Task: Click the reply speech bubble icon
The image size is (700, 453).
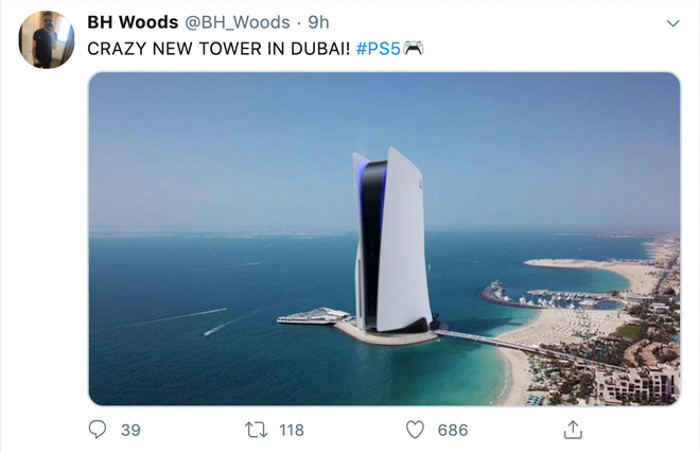Action: tap(97, 429)
